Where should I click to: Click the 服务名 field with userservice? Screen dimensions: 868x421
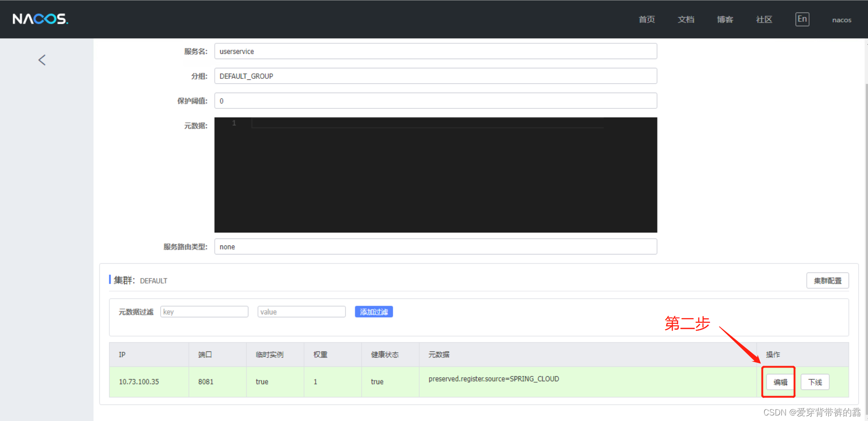(436, 51)
